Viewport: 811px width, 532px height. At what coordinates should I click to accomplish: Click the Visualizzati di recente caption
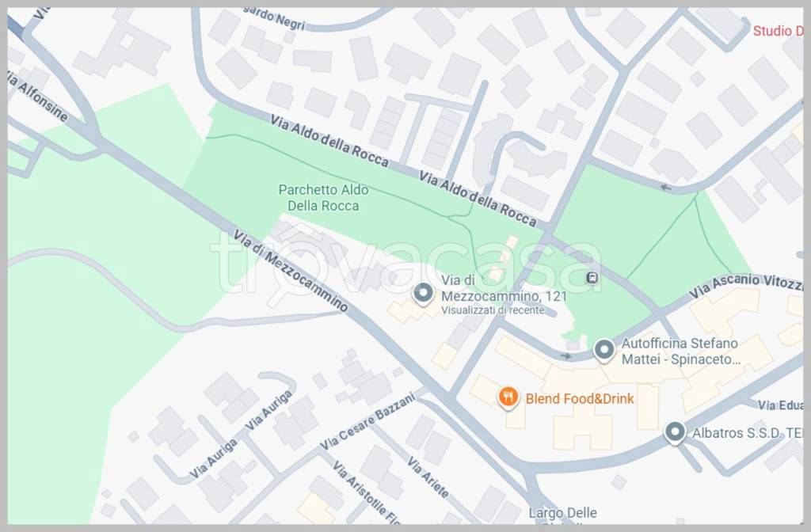(493, 310)
